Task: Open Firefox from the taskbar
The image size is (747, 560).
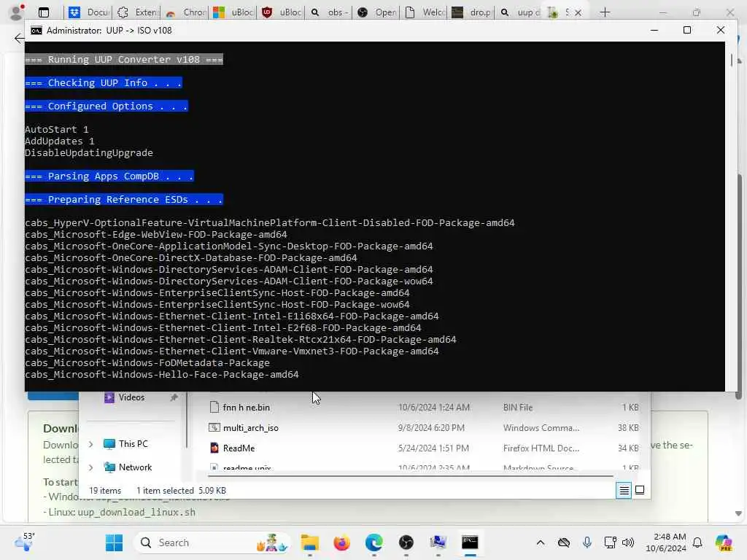Action: 341,542
